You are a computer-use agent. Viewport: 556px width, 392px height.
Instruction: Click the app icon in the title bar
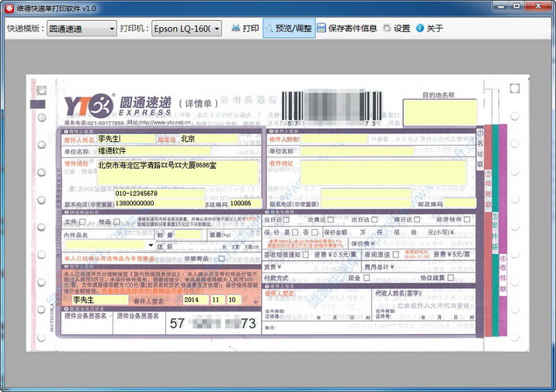point(9,8)
